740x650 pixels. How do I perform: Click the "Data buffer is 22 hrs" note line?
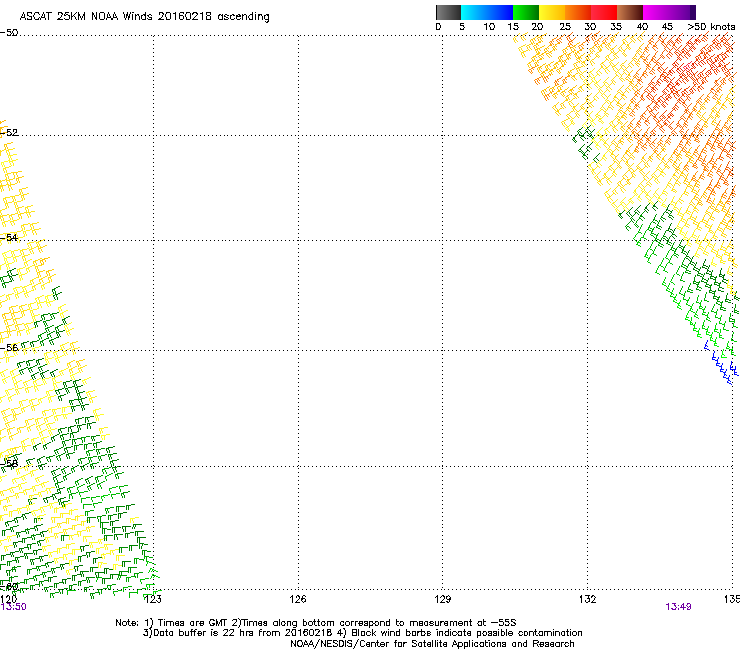pyautogui.click(x=362, y=633)
